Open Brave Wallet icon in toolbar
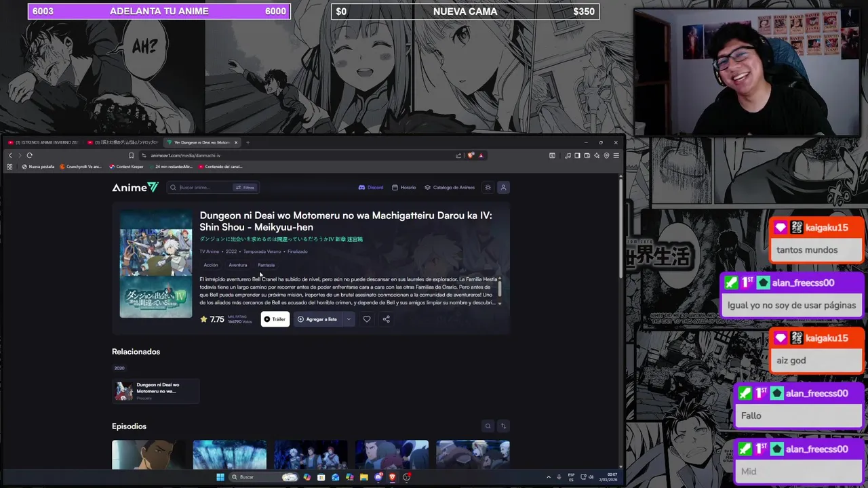This screenshot has height=488, width=868. [587, 155]
